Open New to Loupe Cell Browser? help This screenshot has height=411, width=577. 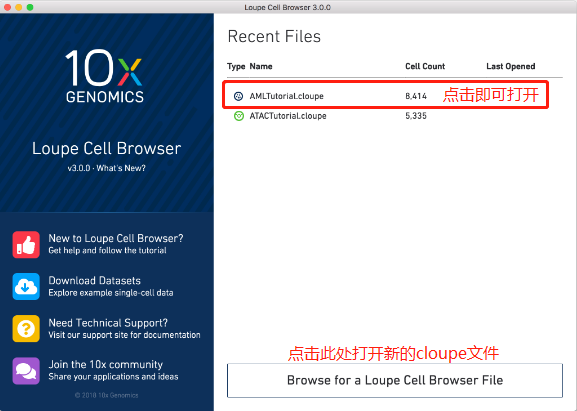116,238
